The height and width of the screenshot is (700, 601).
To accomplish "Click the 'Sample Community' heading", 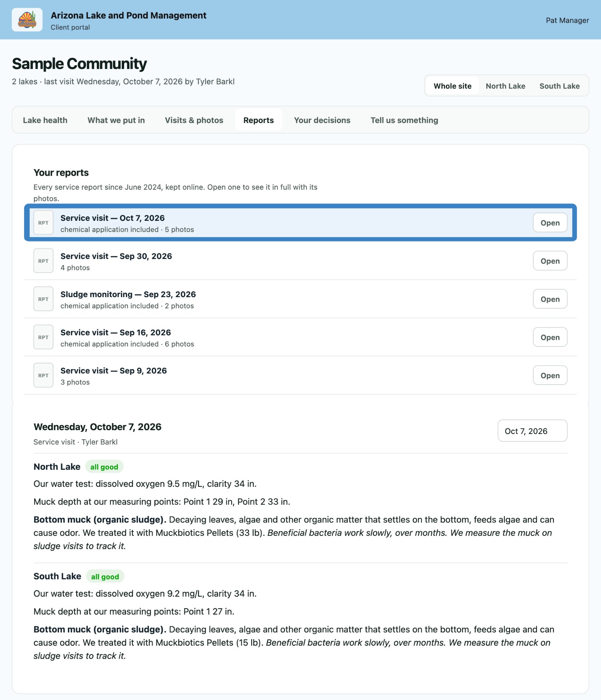I will [x=79, y=64].
